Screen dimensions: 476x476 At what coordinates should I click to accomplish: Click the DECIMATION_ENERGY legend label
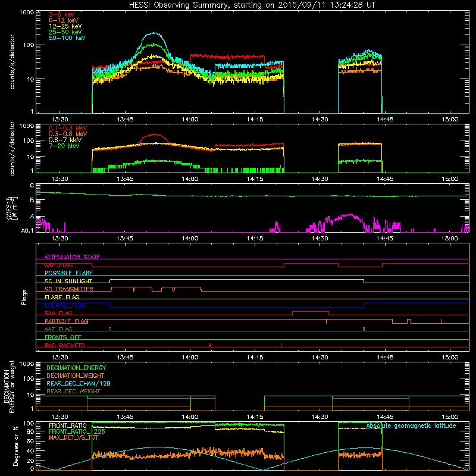point(76,368)
